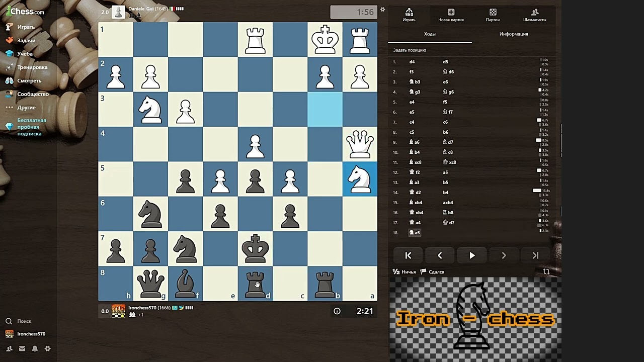Viewport: 644px width, 362px height.
Task: Switch to the Информация tab
Action: coord(514,34)
